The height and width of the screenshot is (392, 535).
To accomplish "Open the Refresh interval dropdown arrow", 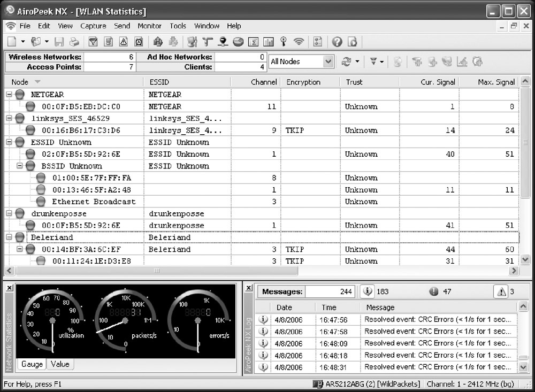I will click(357, 62).
